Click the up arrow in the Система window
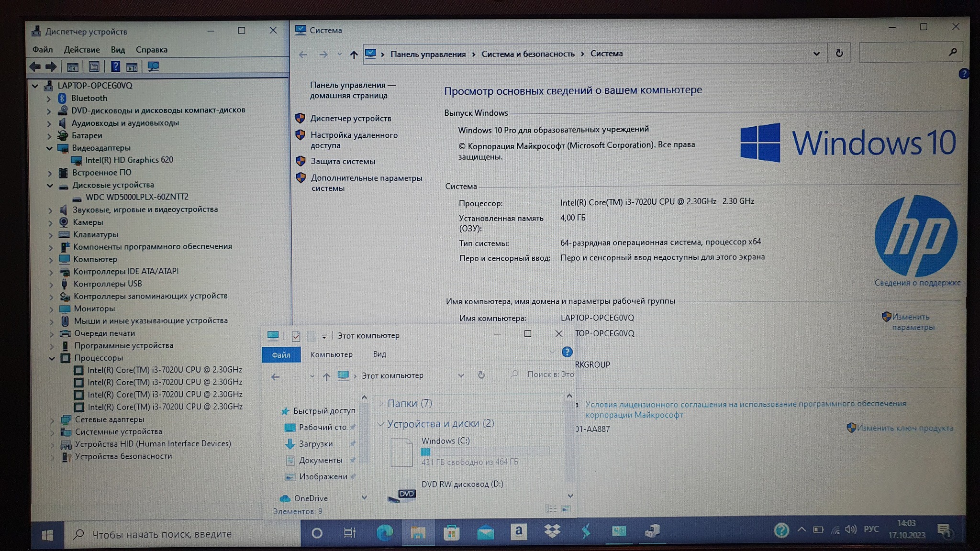Viewport: 980px width, 551px height. point(354,55)
